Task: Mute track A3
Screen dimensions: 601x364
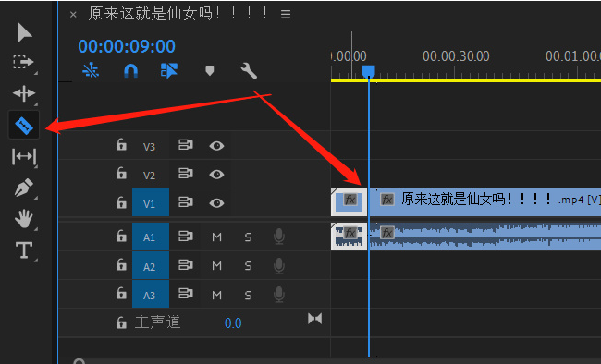Action: pyautogui.click(x=217, y=295)
